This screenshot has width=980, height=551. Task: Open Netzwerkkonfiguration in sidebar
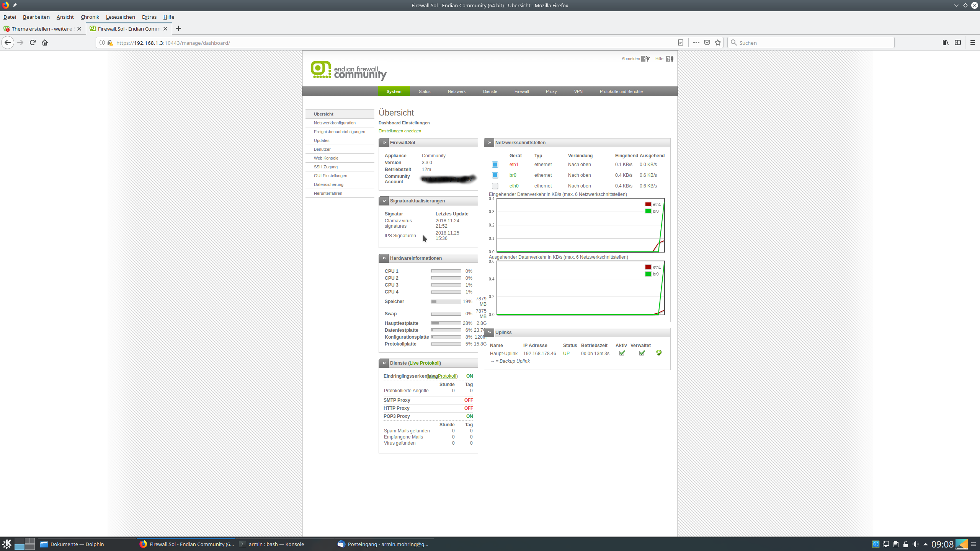click(335, 123)
